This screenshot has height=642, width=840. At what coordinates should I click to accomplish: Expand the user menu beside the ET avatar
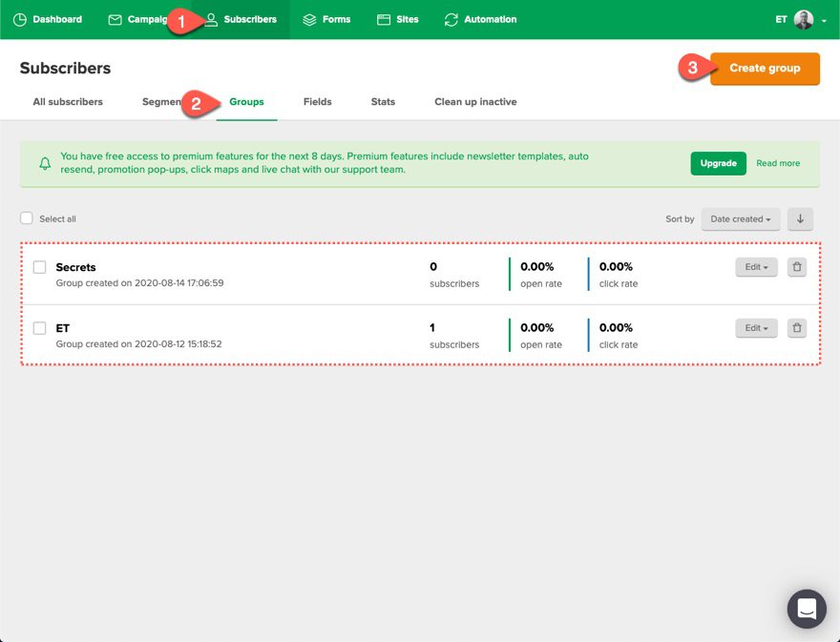pyautogui.click(x=825, y=20)
